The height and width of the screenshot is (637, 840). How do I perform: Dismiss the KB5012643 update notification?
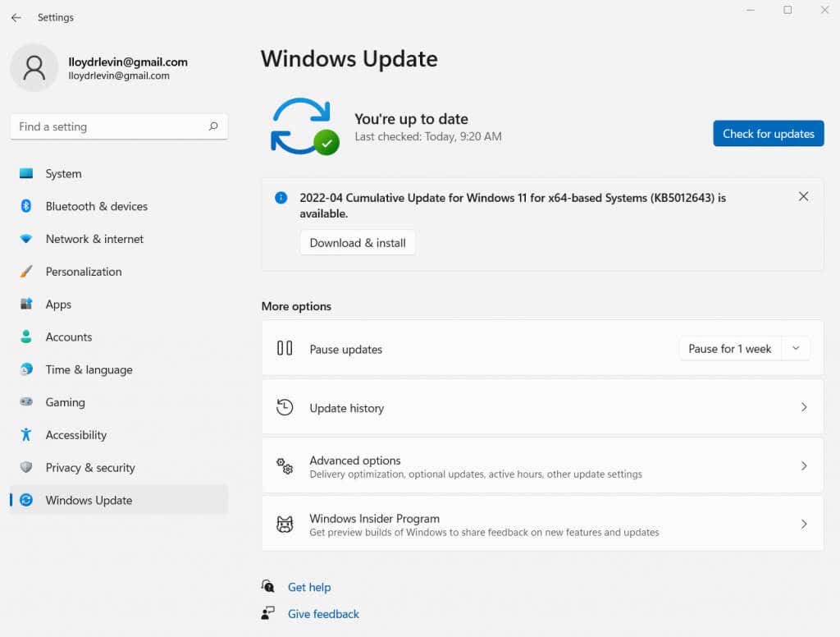coord(803,197)
